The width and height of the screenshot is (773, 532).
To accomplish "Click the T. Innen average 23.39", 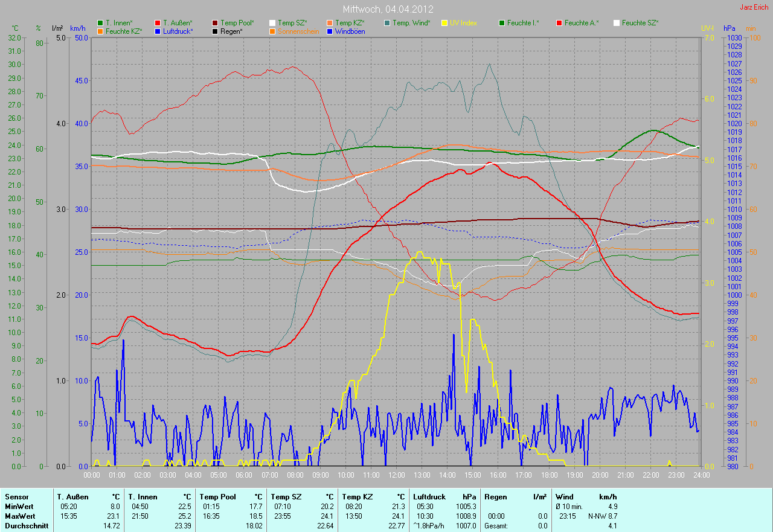I will point(182,526).
